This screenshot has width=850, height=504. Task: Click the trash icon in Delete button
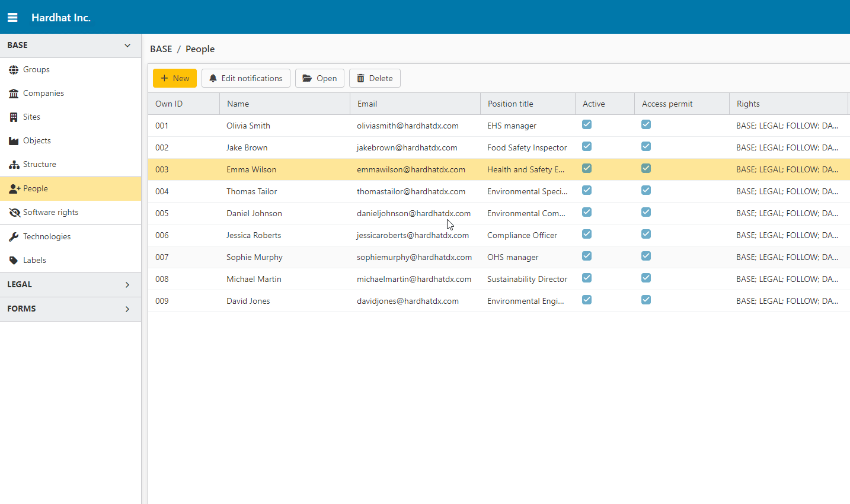click(360, 78)
